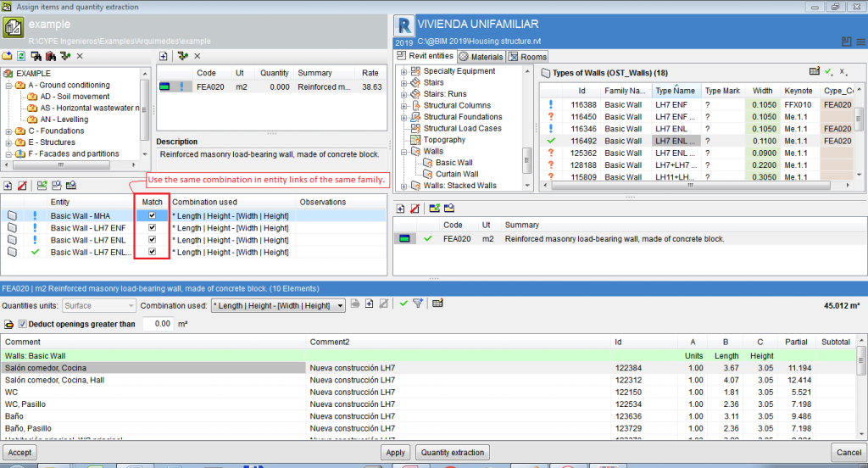Click the red-slash delete icon above Entity list
The image size is (868, 468).
22,186
